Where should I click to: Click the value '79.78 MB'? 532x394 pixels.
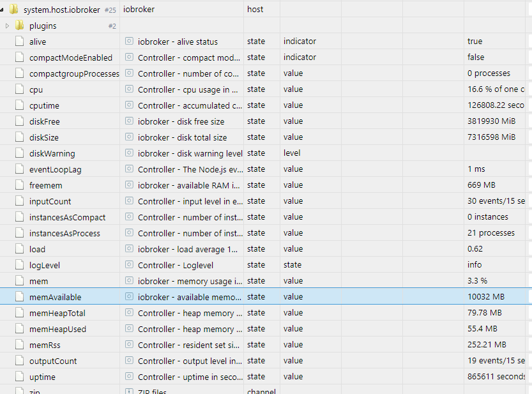pyautogui.click(x=485, y=312)
